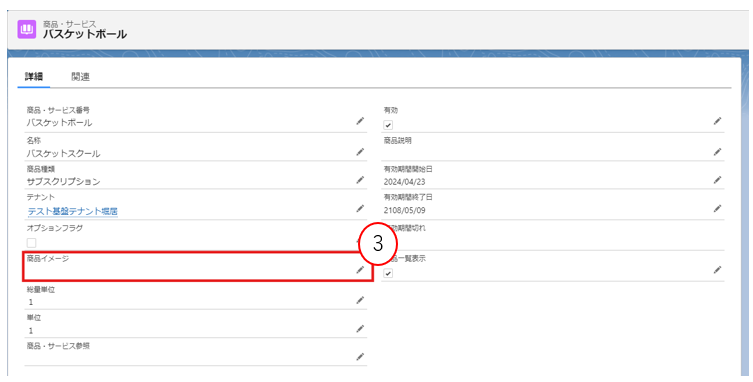Toggle the 一覧表示 checkbox
This screenshot has height=382, width=753.
point(388,273)
